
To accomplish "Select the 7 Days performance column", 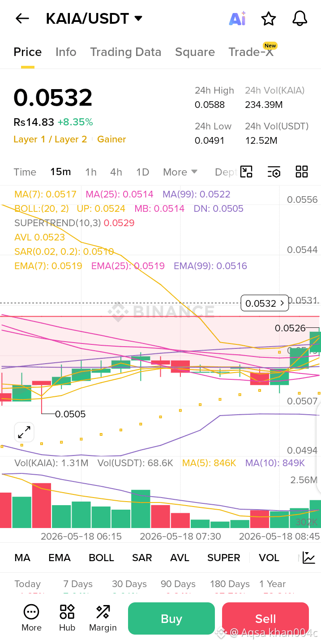I will (78, 584).
